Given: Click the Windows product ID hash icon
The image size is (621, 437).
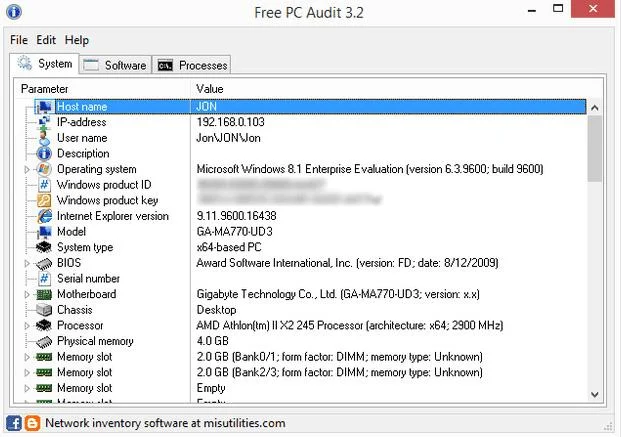Looking at the screenshot, I should (44, 185).
